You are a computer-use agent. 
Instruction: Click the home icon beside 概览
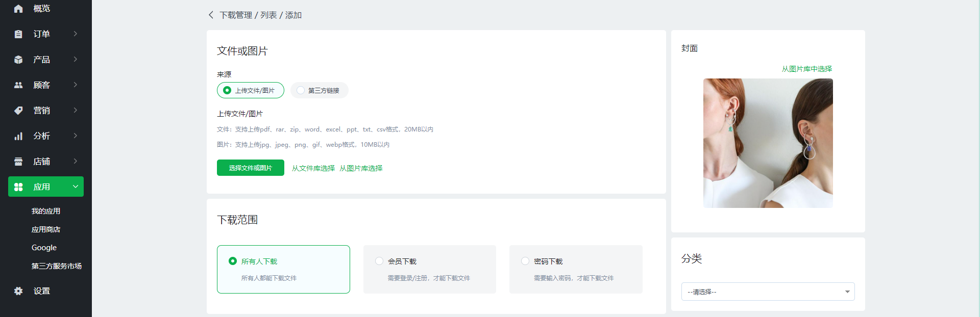[18, 9]
